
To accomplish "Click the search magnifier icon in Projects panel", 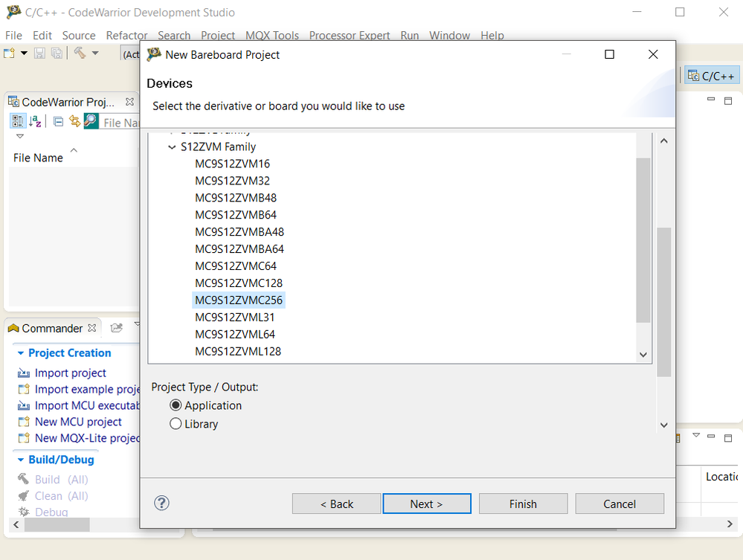I will pos(91,120).
